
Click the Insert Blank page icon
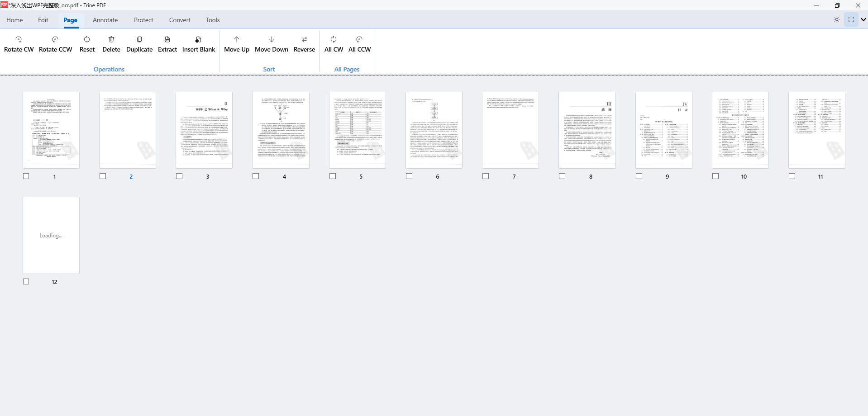point(198,39)
